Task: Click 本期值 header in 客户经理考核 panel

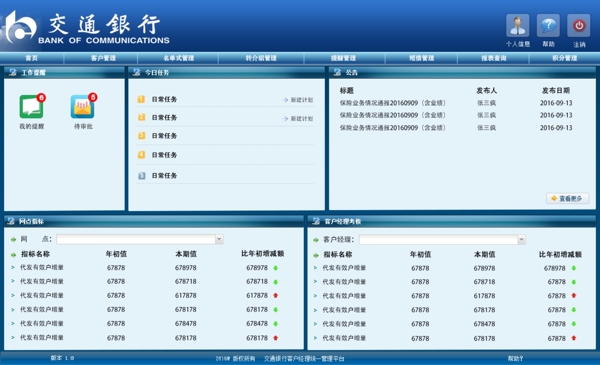Action: pyautogui.click(x=484, y=254)
